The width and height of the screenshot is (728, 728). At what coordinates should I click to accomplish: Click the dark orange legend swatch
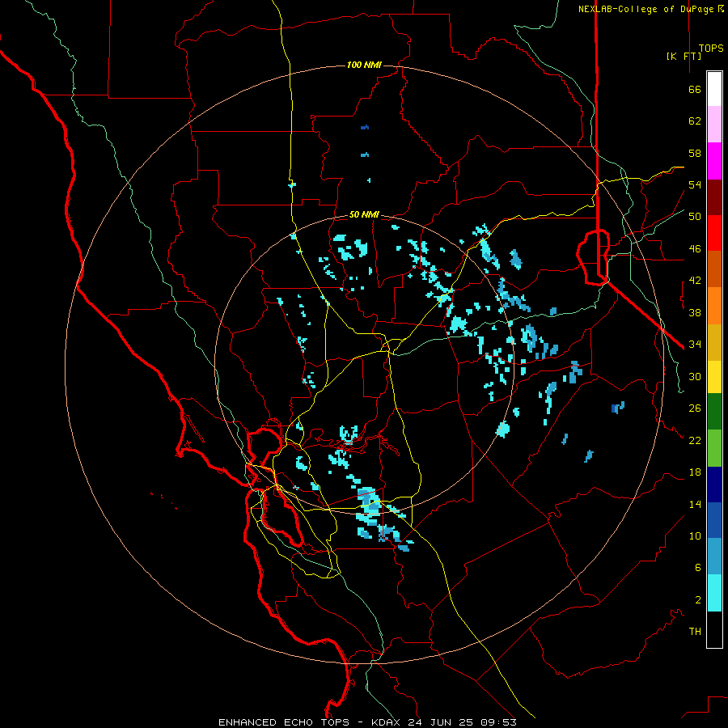coord(714,269)
